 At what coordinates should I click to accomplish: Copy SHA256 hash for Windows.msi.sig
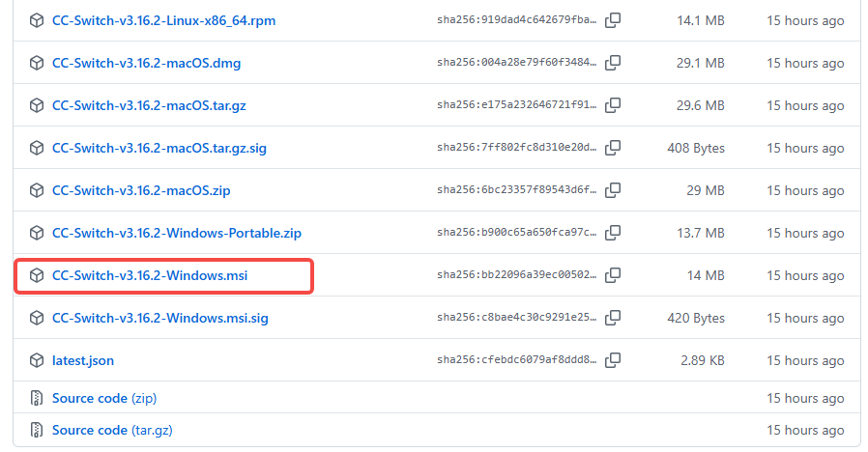[x=613, y=318]
